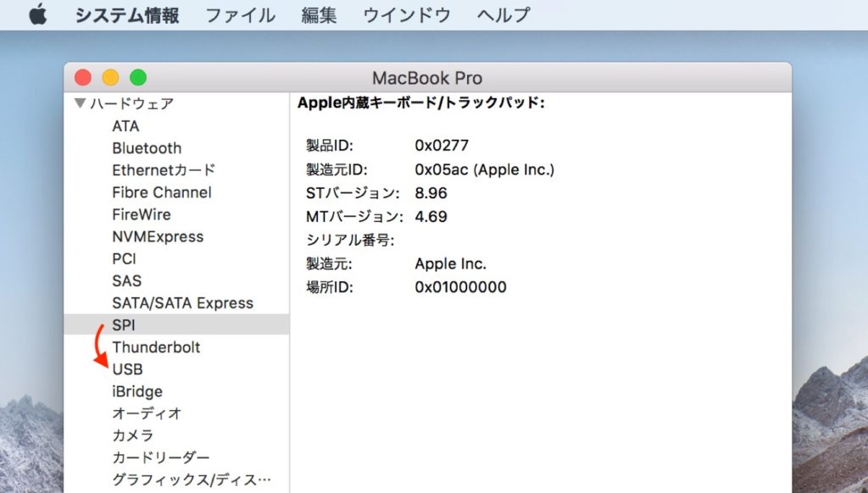Open the Apple menu
The height and width of the screenshot is (493, 868).
pos(36,14)
